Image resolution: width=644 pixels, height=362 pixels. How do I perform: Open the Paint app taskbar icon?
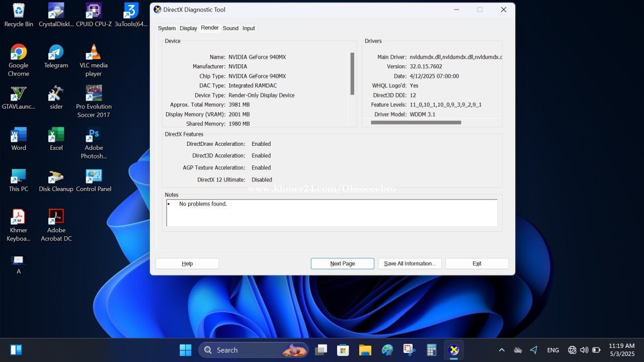click(x=387, y=350)
